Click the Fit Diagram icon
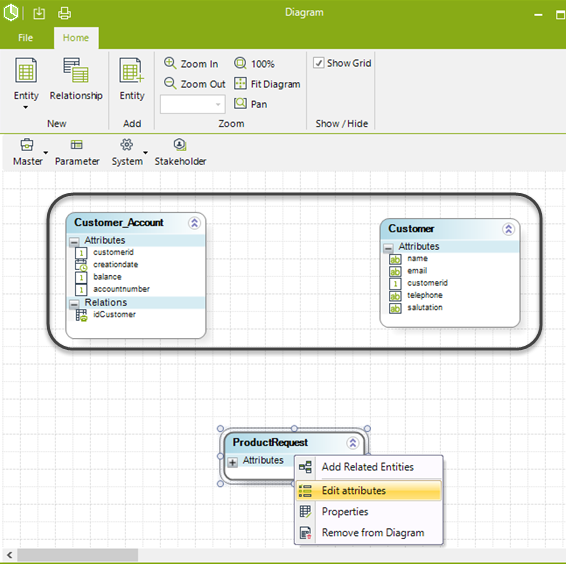This screenshot has width=566, height=564. click(240, 83)
